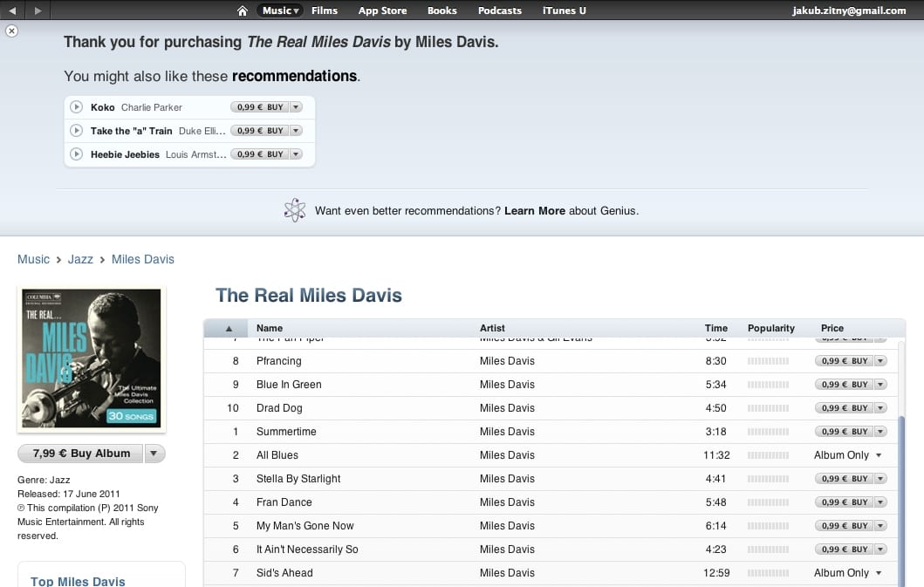Play the Take the "a" Train preview
The width and height of the screenshot is (924, 587).
click(77, 131)
